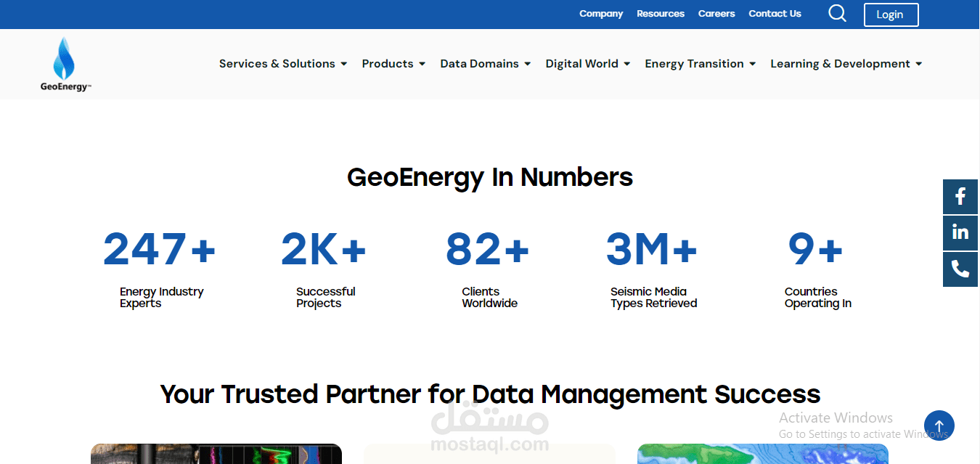Screen dimensions: 980x464
Task: Click Seismic Media Types Retrieved label
Action: click(653, 298)
